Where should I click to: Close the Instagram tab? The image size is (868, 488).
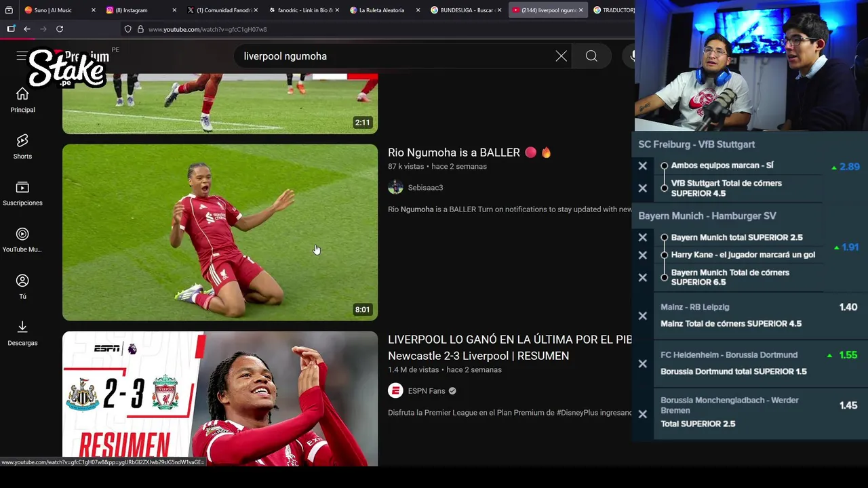(x=174, y=10)
